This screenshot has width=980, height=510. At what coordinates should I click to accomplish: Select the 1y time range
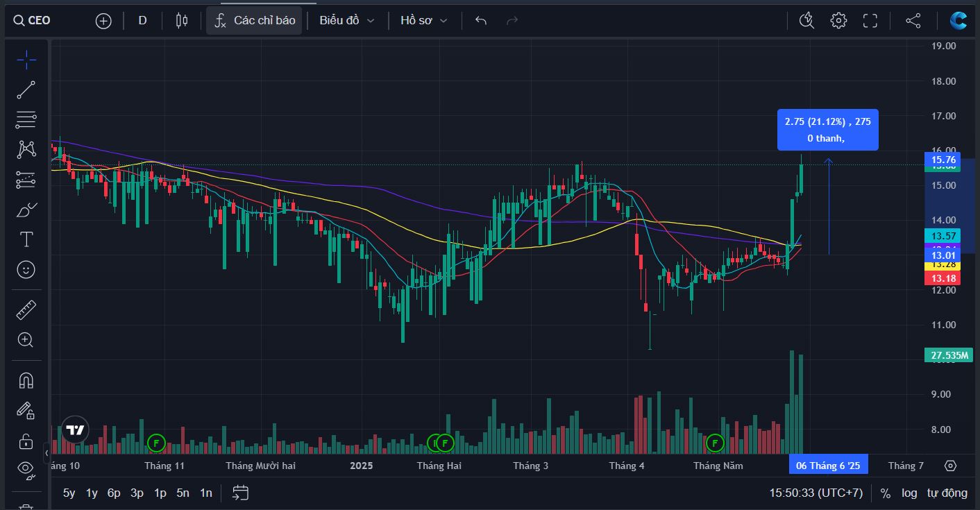pos(92,493)
